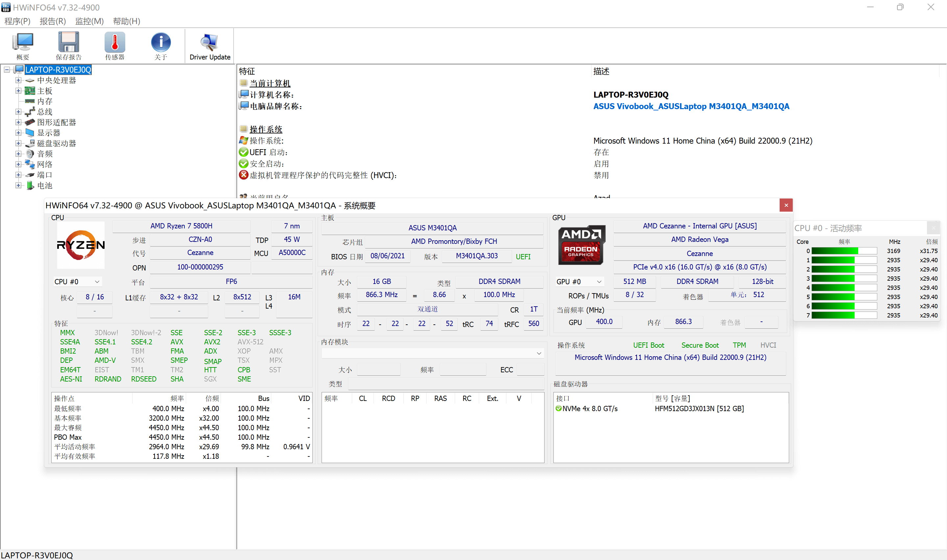Select the 内存 item in tree
Screen dimensions: 947x560
point(44,101)
